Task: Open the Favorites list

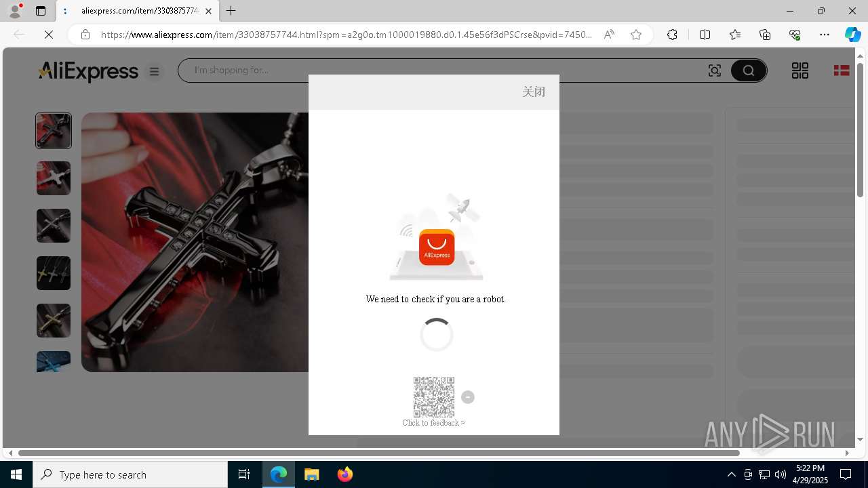Action: click(x=735, y=35)
